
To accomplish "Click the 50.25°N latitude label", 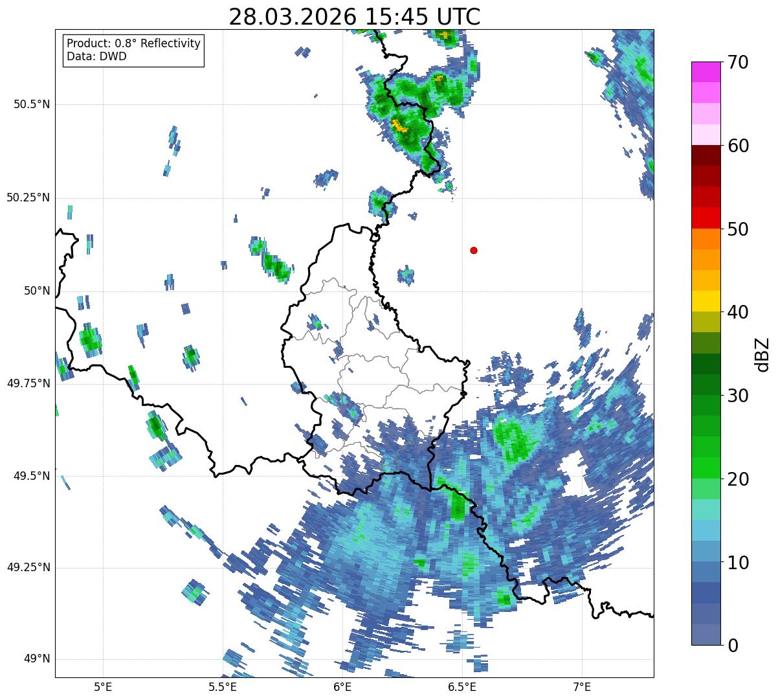I will pyautogui.click(x=28, y=198).
